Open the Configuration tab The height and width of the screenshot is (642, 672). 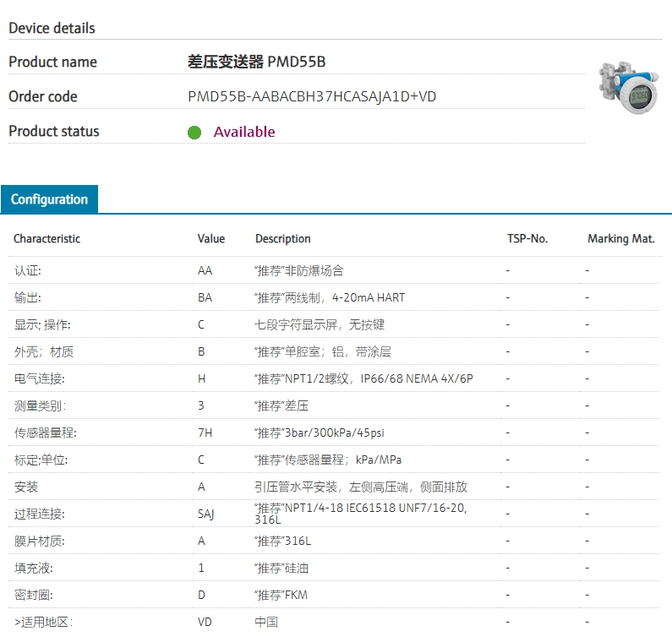click(x=49, y=199)
